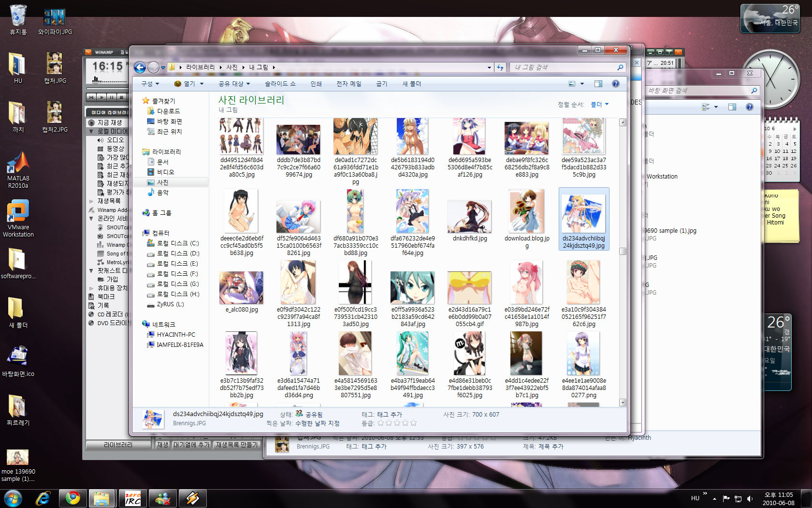
Task: Open 바탕 화면 in the favorites list
Action: [169, 121]
